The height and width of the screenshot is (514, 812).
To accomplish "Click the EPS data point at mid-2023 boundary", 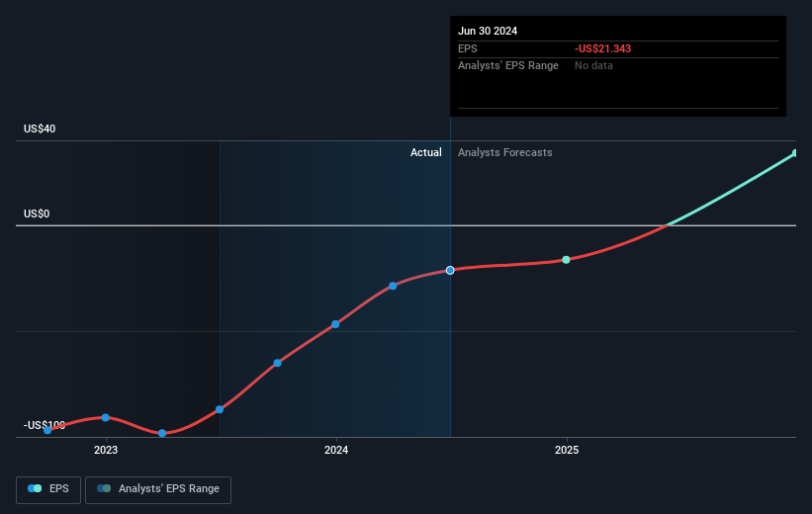I will pyautogui.click(x=220, y=409).
